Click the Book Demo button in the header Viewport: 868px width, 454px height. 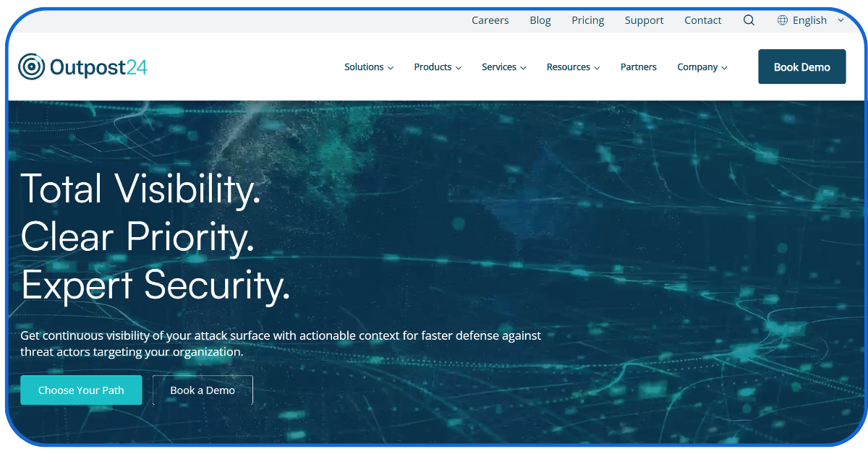(x=801, y=67)
